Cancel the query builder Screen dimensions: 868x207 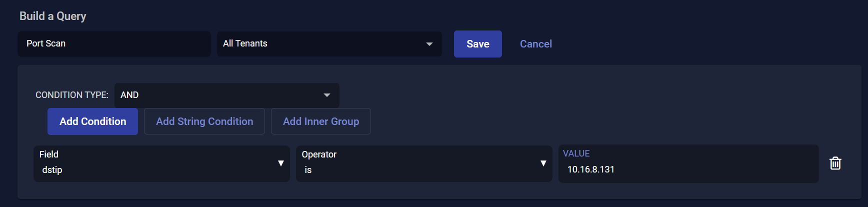click(x=535, y=44)
